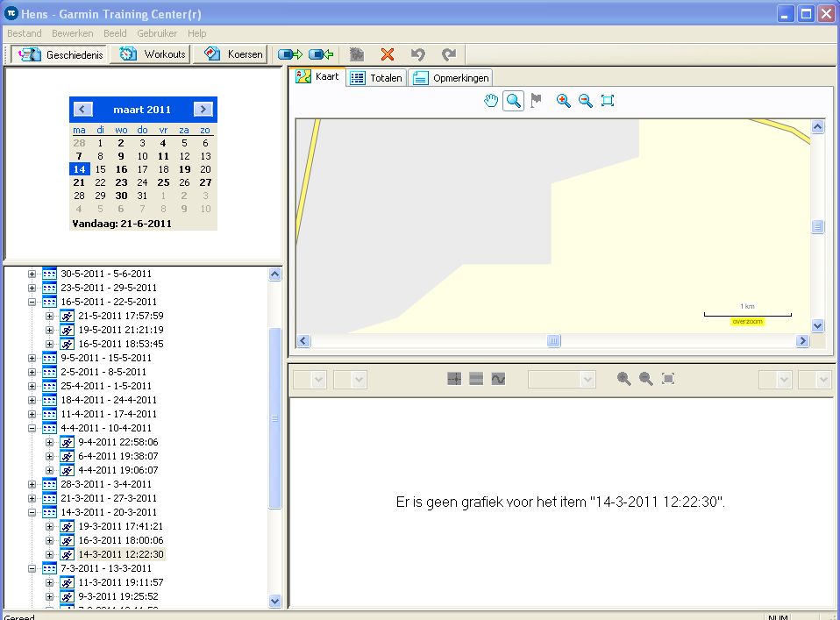This screenshot has width=840, height=620.
Task: Click the zoom out icon above map
Action: pos(585,101)
